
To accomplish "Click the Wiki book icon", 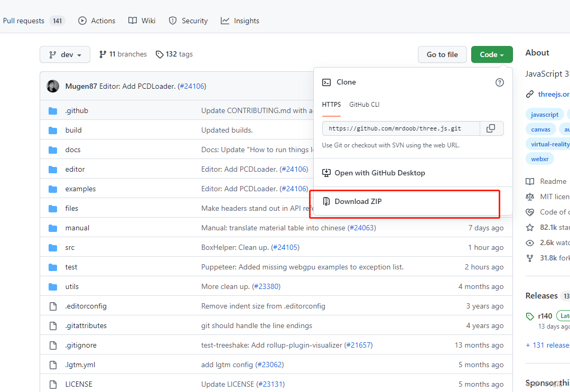I will (133, 21).
